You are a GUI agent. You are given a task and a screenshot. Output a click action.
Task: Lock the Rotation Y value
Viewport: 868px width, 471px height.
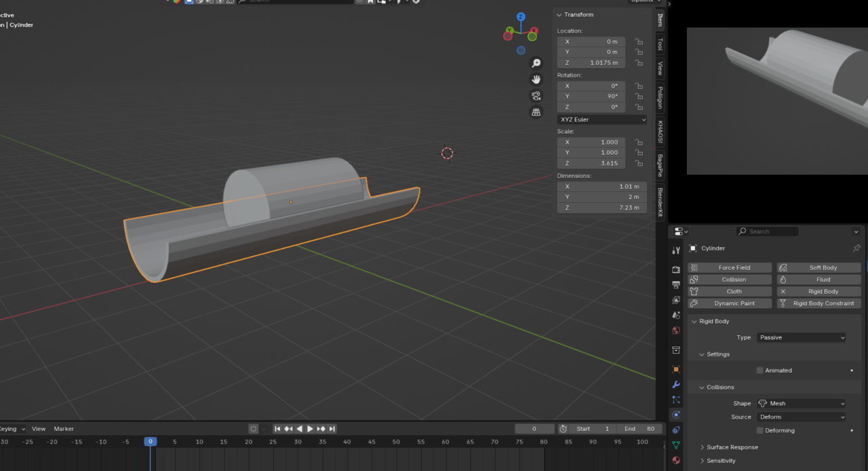pyautogui.click(x=639, y=96)
